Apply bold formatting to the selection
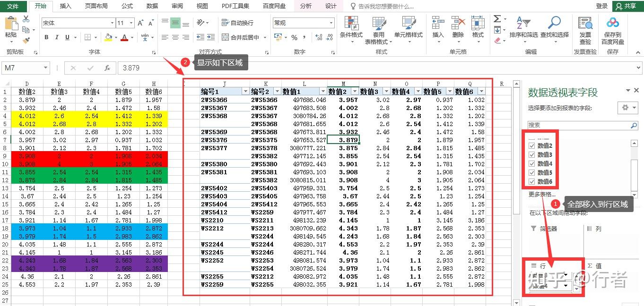 (46, 37)
